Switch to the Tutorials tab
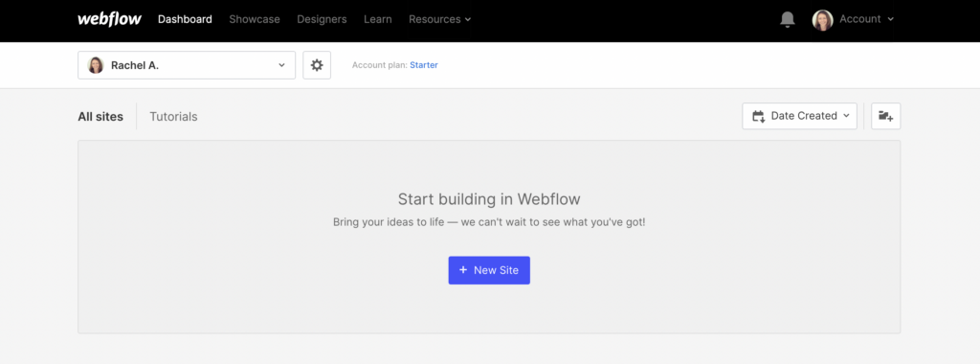This screenshot has height=364, width=980. pyautogui.click(x=173, y=117)
